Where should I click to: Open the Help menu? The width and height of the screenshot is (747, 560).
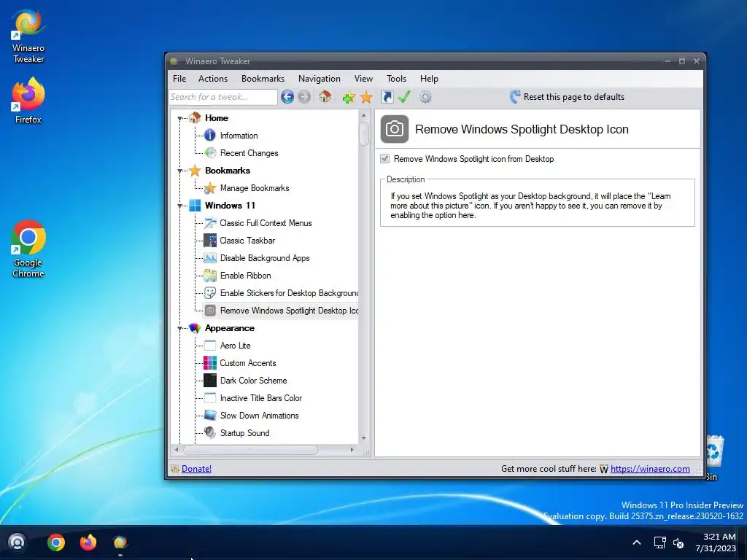429,79
